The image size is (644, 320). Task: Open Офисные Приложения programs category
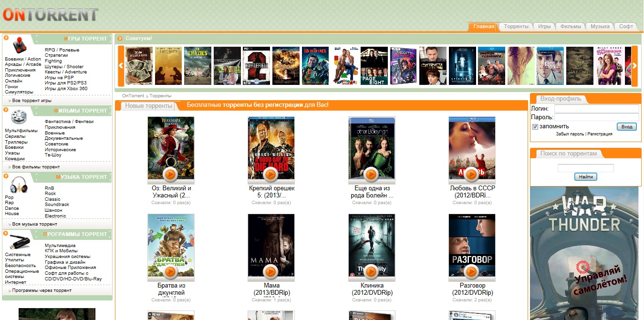tap(71, 268)
